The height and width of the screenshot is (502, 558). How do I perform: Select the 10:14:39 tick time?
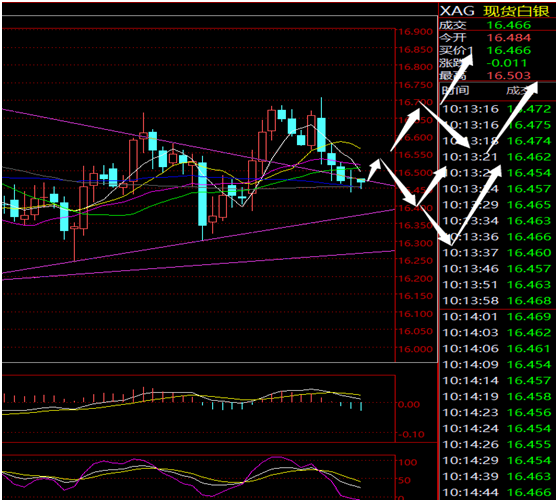pos(470,477)
